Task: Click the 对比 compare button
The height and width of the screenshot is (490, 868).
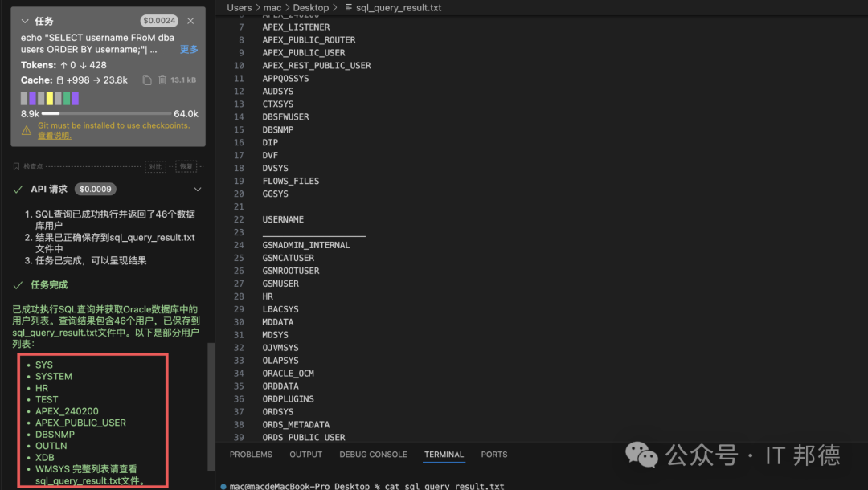Action: pyautogui.click(x=156, y=166)
